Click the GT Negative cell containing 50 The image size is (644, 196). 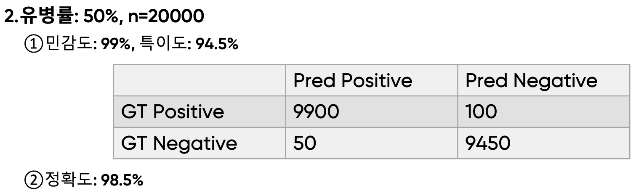(x=371, y=143)
